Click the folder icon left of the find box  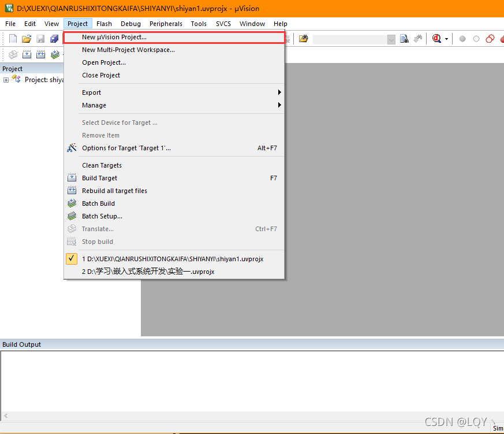pos(304,39)
